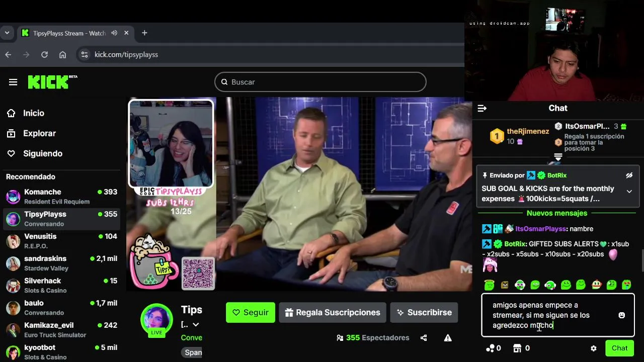Screen dimensions: 644x362
Task: Click the QR code on the stream overlay
Action: (x=198, y=274)
